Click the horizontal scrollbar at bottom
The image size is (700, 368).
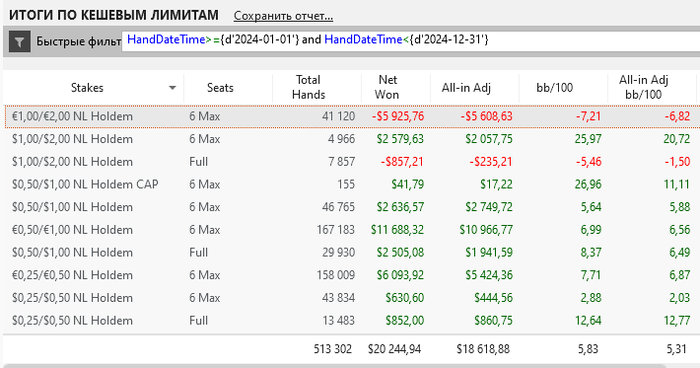point(335,366)
